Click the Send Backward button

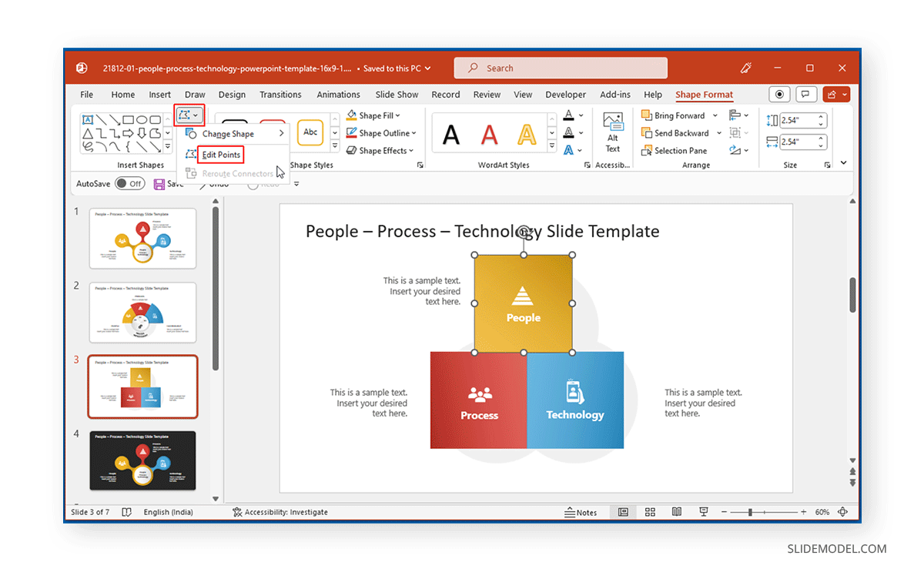(679, 132)
